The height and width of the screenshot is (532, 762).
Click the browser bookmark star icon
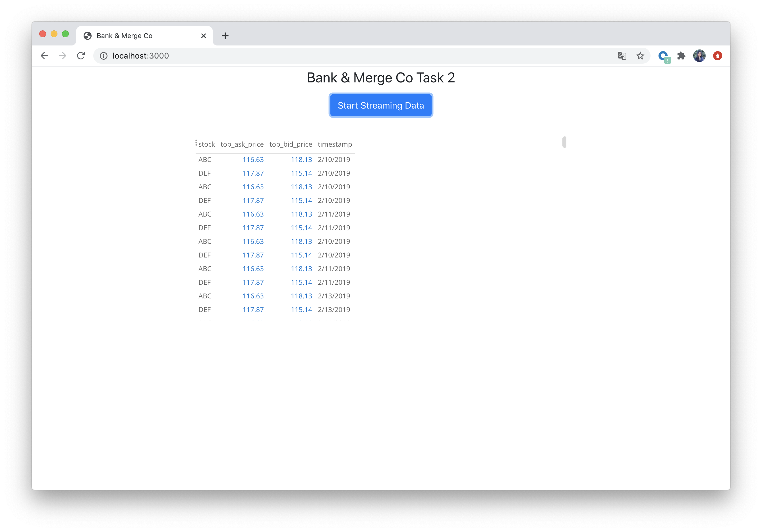click(641, 56)
